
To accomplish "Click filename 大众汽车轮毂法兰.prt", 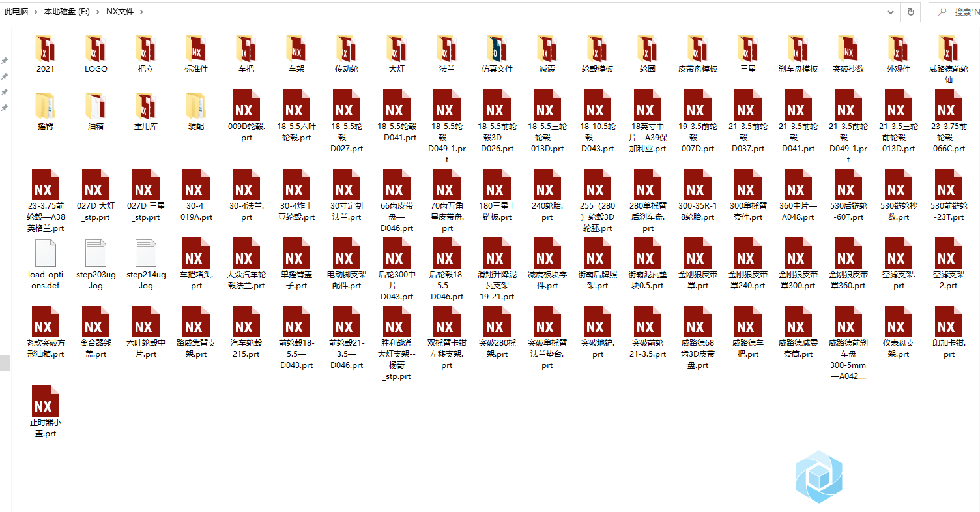I will [x=246, y=280].
